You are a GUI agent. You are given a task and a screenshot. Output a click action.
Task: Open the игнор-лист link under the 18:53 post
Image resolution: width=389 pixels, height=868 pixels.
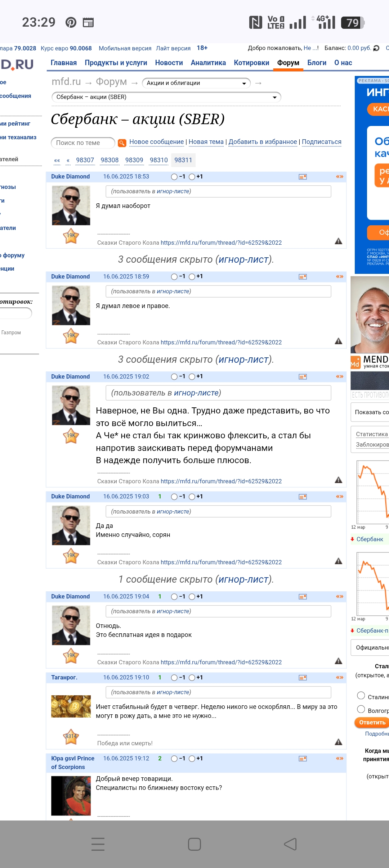coord(243,260)
